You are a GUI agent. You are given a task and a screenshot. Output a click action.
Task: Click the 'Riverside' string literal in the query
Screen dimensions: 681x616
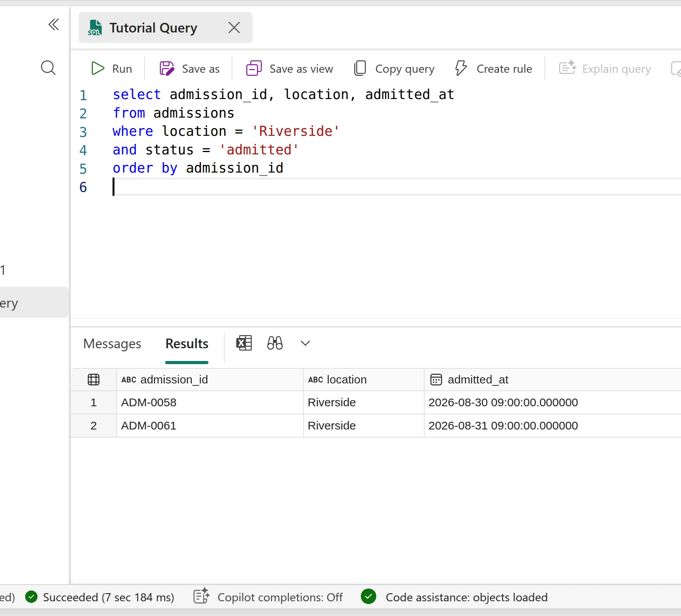pos(295,131)
